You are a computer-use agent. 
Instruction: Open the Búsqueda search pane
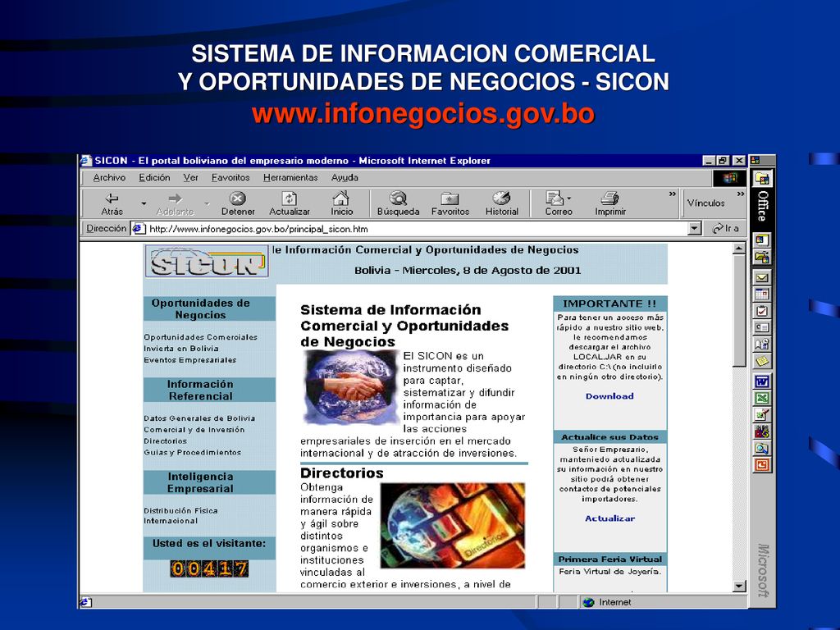click(398, 203)
